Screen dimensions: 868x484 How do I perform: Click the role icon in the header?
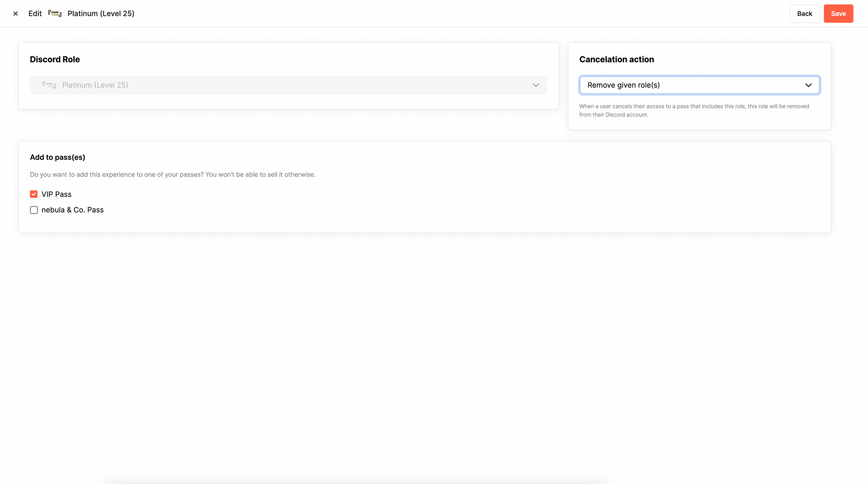55,13
